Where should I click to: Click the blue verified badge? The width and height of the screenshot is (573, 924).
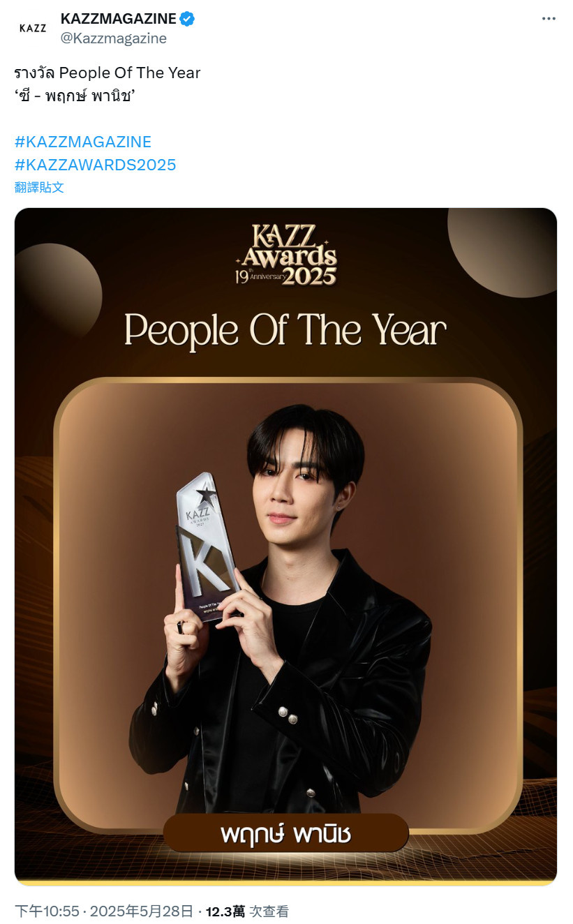click(188, 20)
